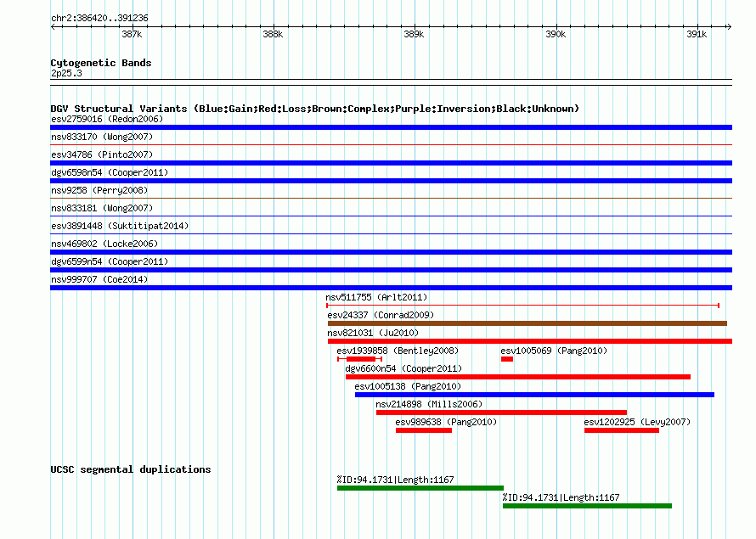Select the nsv833170 (Wong2007) variant label

pos(102,137)
